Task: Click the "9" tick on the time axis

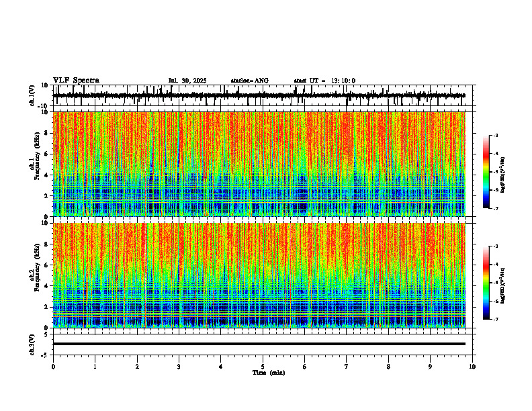Action: coord(430,367)
